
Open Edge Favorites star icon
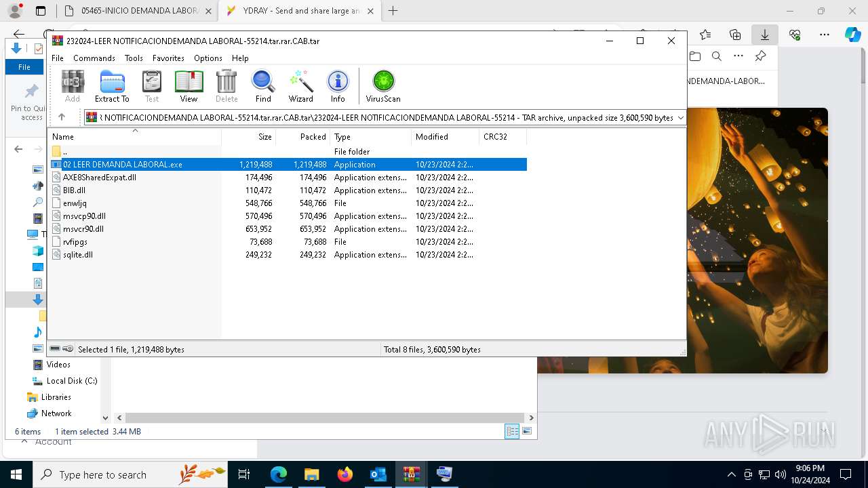[705, 35]
